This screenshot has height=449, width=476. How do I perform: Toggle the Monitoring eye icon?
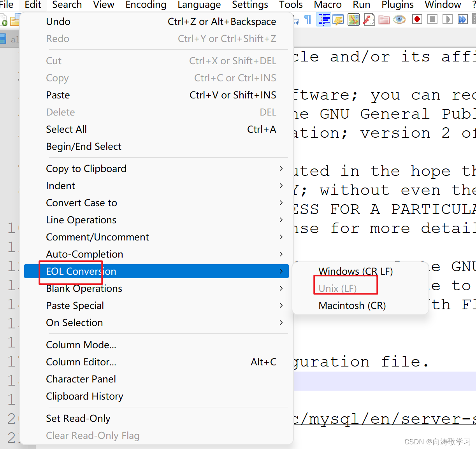coord(399,19)
